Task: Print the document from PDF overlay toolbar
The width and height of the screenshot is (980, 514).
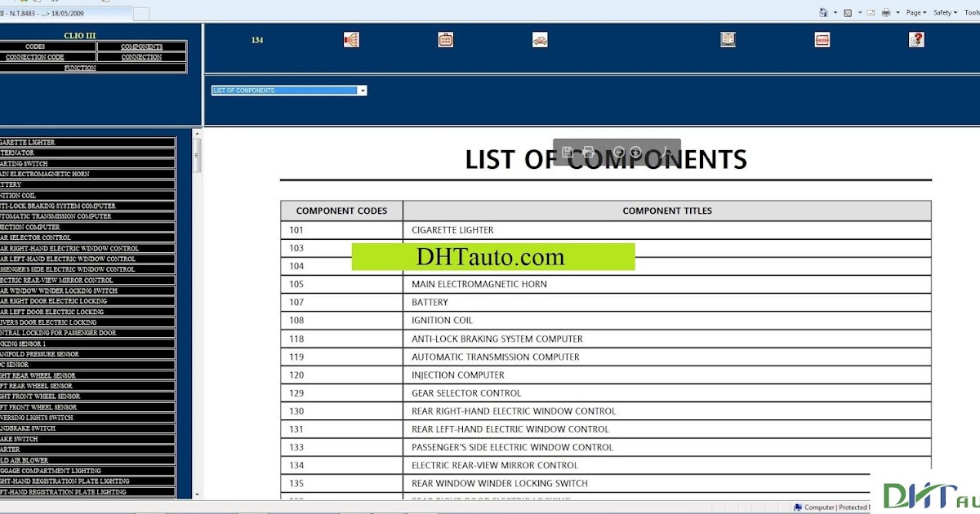Action: point(588,152)
